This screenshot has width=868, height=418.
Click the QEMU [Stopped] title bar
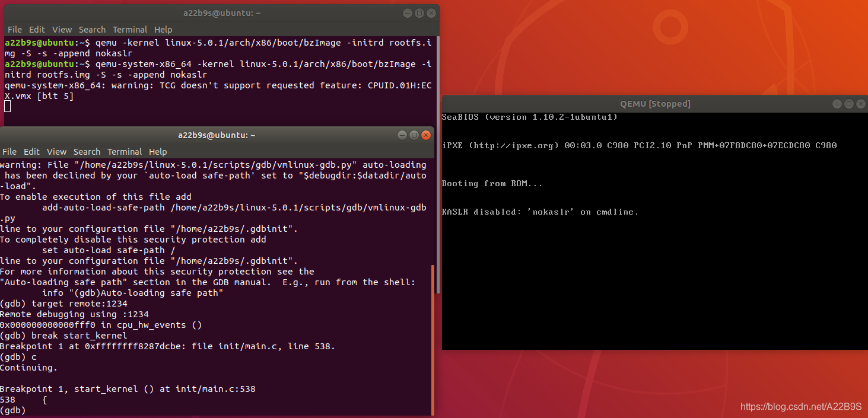(655, 104)
